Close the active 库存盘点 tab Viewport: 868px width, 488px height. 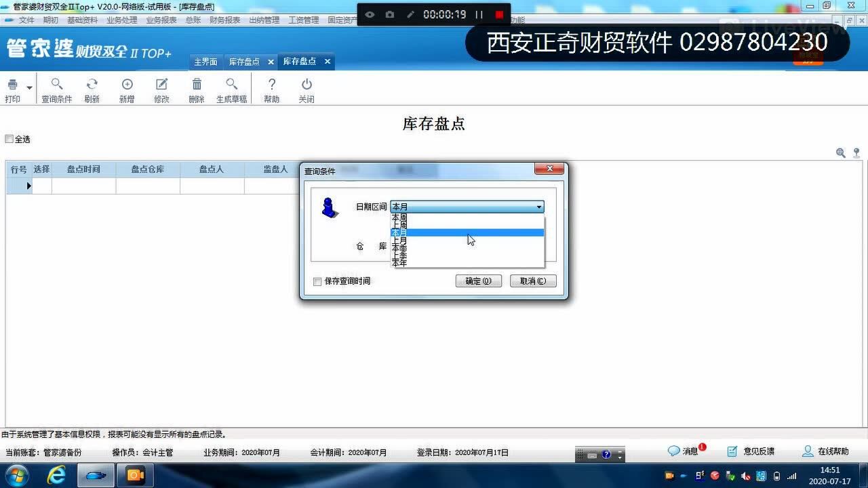[327, 61]
